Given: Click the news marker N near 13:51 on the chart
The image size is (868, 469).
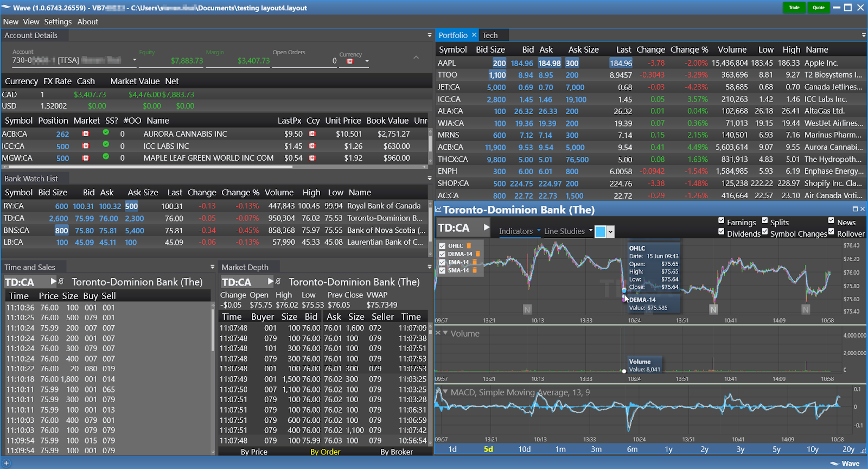Looking at the screenshot, I should 713,309.
